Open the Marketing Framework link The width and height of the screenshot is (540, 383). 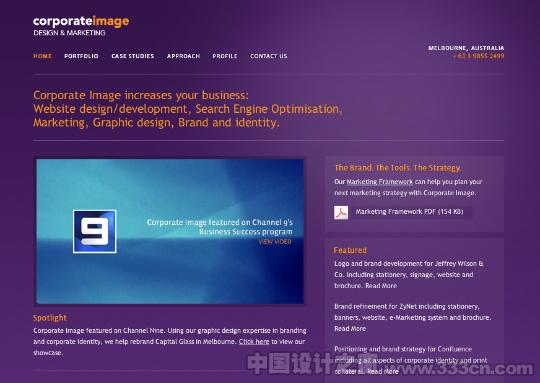click(x=380, y=182)
